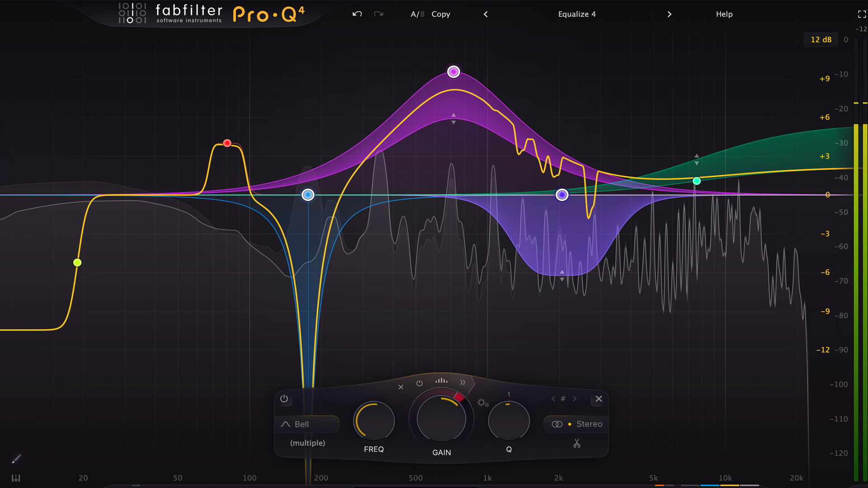Click the spectral dynamics bars icon
The width and height of the screenshot is (868, 488).
441,381
